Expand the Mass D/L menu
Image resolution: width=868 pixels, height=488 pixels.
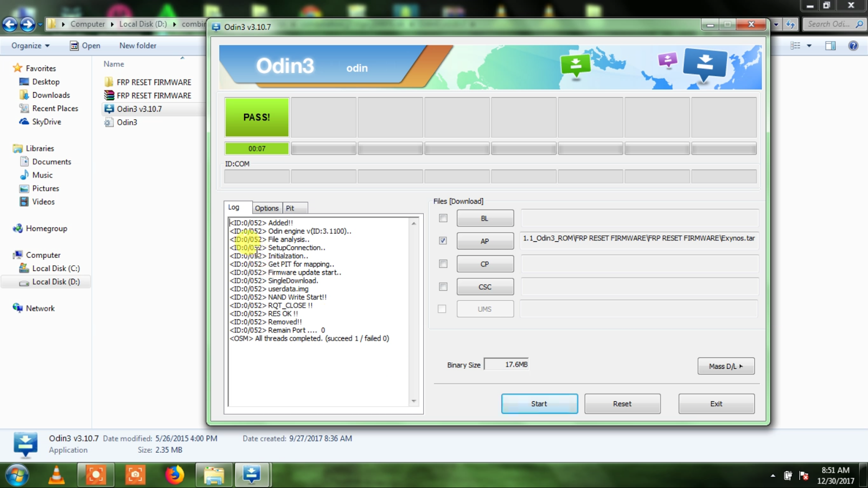(x=726, y=366)
